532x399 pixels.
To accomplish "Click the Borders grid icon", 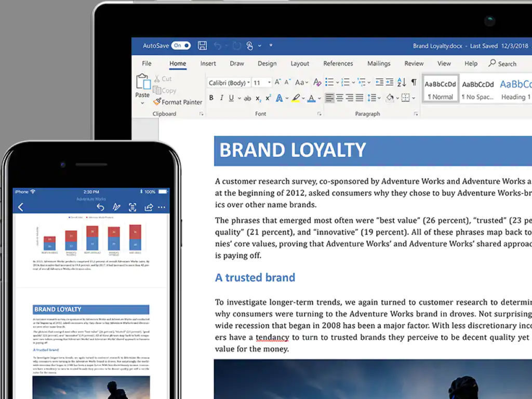I will tap(405, 98).
